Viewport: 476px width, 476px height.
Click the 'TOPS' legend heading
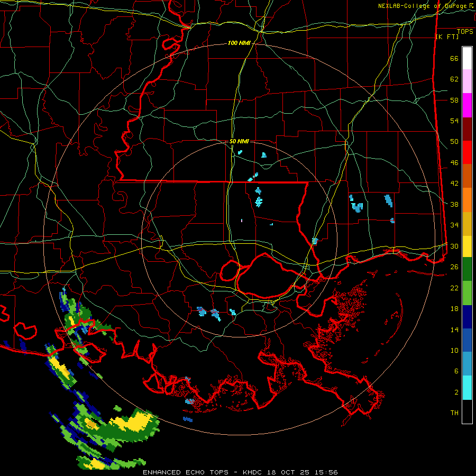tap(465, 31)
